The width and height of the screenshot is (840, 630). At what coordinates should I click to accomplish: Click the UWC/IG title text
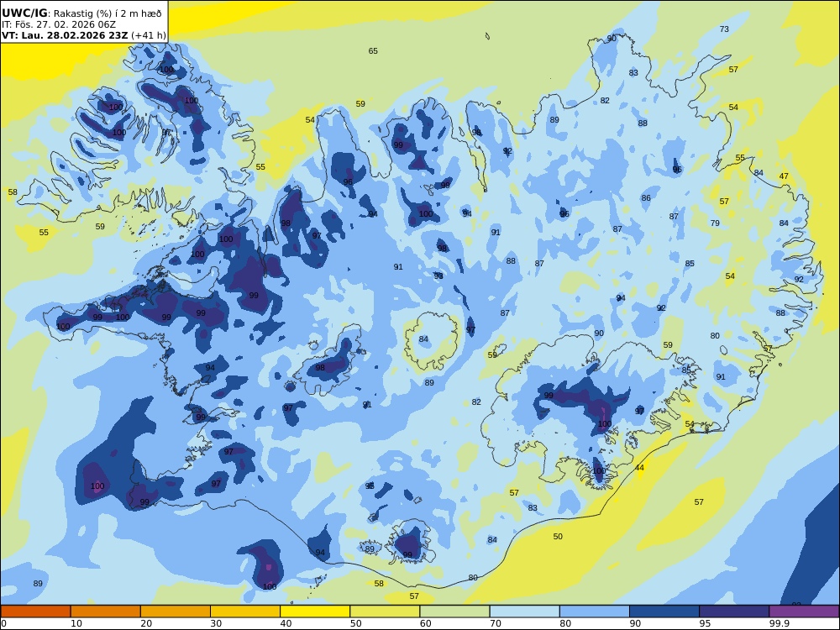click(x=24, y=13)
